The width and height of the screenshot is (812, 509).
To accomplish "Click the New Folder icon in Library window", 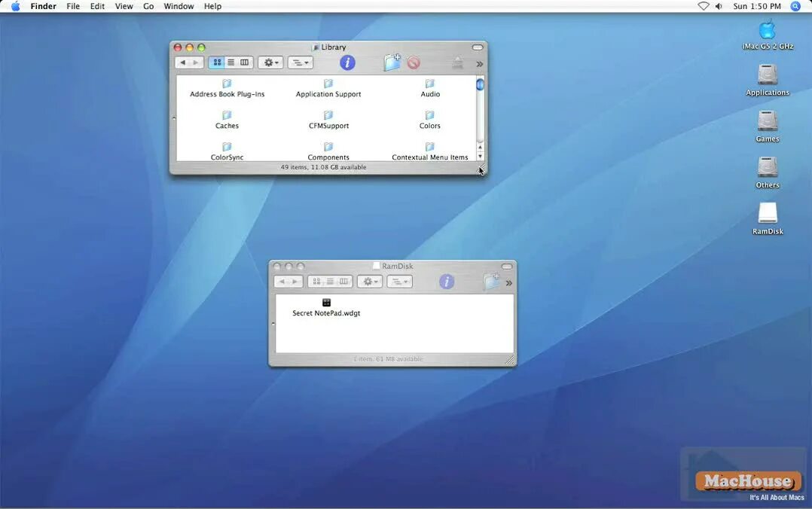I will [x=392, y=62].
